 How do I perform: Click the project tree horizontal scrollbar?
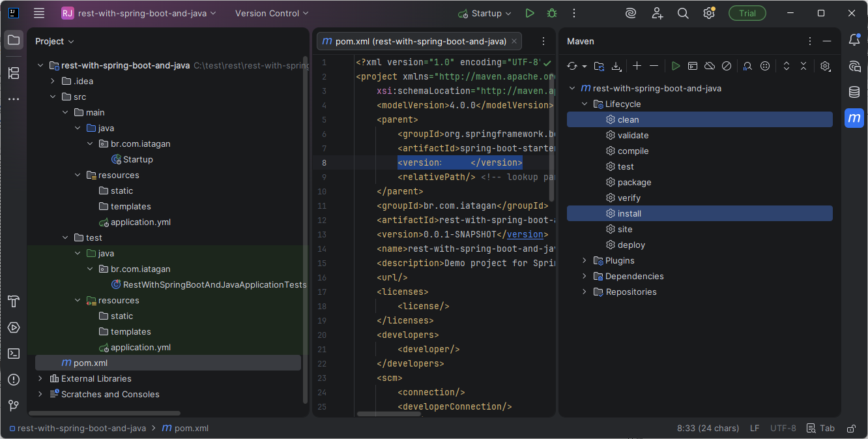pos(104,413)
